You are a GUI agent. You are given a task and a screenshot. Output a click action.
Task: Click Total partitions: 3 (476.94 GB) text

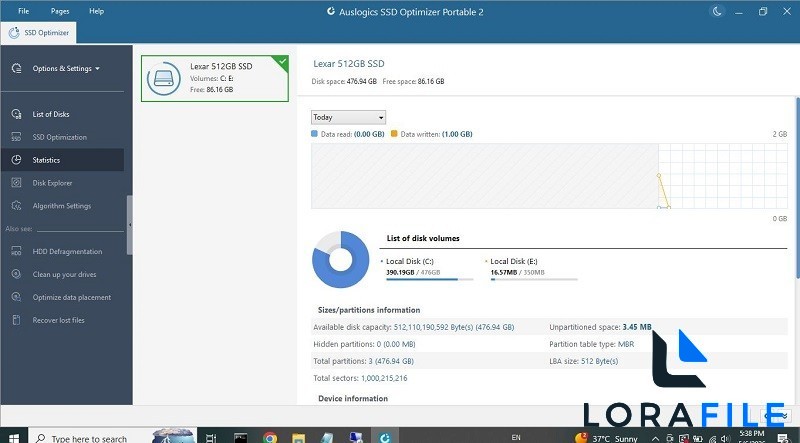tap(363, 361)
